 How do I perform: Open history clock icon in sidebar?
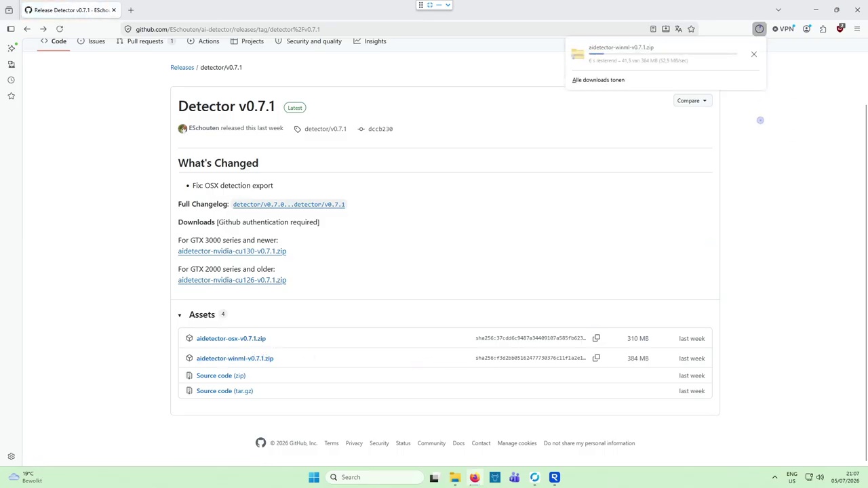(x=11, y=80)
